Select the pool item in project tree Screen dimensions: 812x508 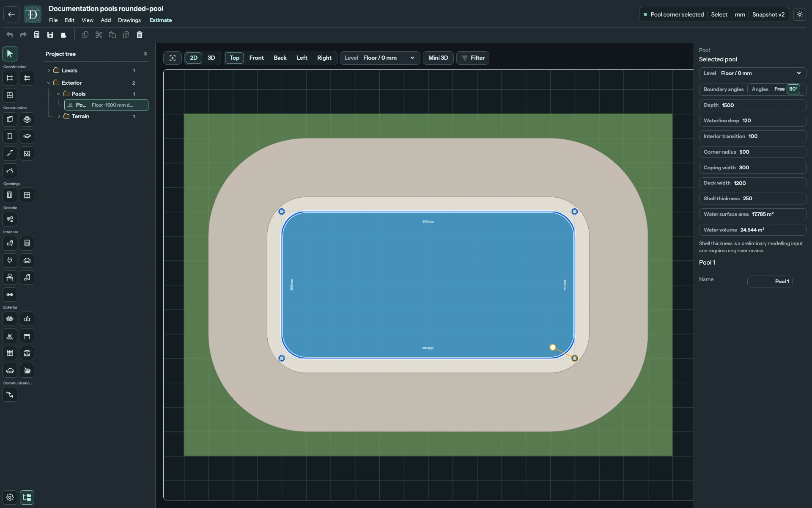(x=106, y=105)
